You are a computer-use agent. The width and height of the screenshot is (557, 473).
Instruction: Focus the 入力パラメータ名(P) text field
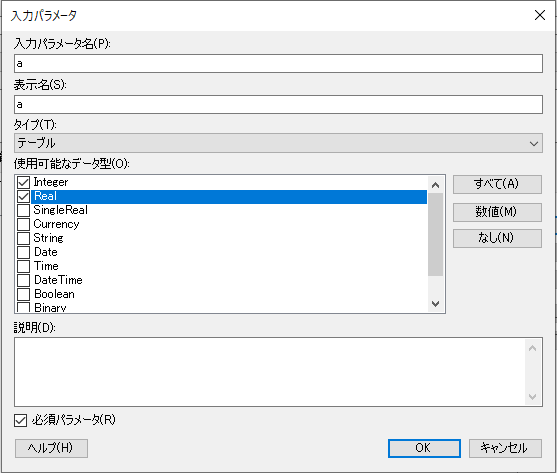click(278, 64)
